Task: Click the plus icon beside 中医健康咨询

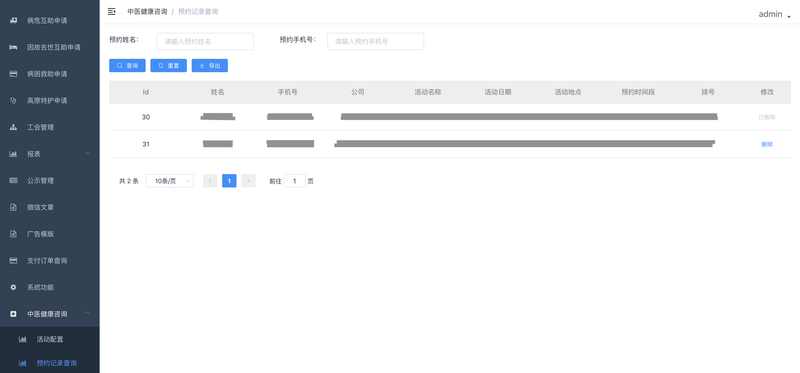Action: coord(14,314)
